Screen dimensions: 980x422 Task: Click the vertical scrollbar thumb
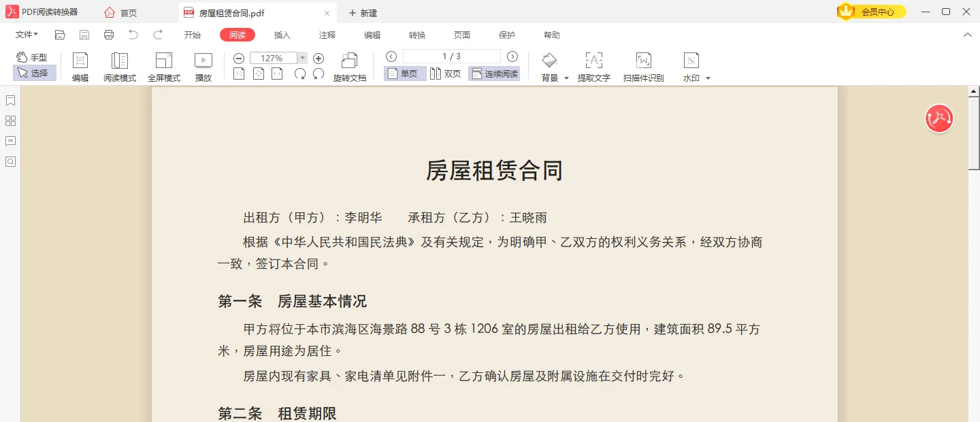pyautogui.click(x=974, y=133)
